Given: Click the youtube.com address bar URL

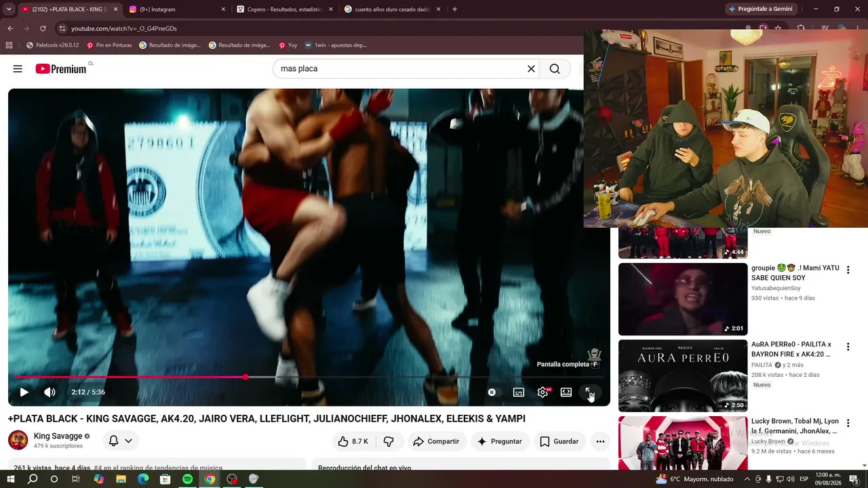Looking at the screenshot, I should click(x=124, y=28).
